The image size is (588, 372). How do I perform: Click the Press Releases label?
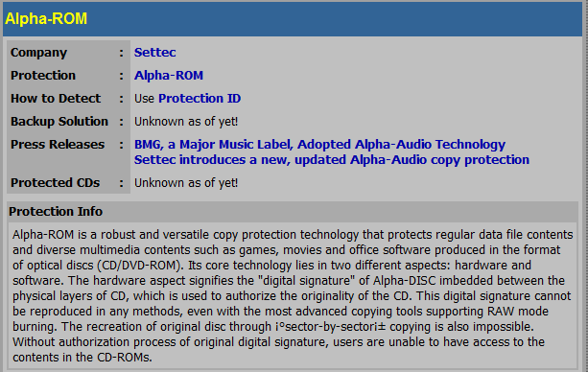click(x=58, y=145)
